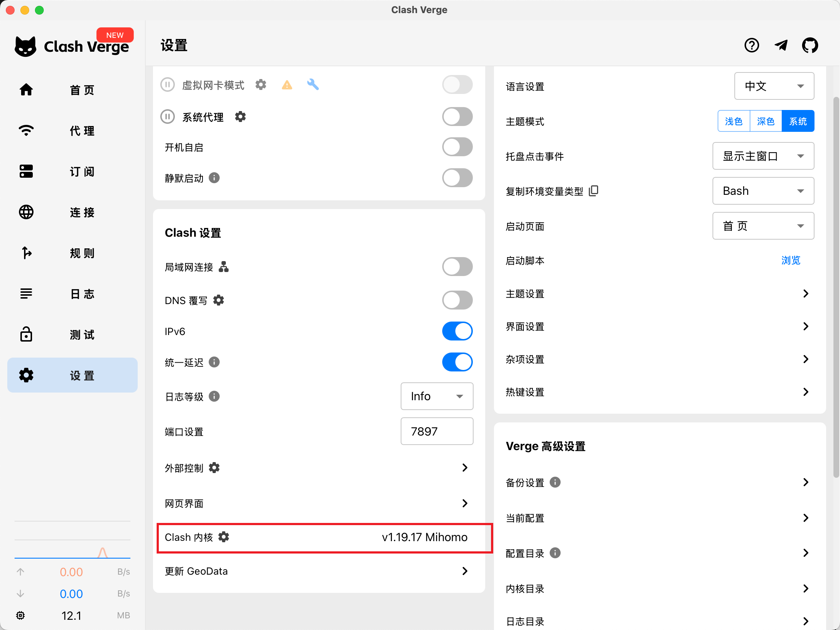Screen dimensions: 840x630
Task: Expand the 界面设置 row chevron
Action: tap(806, 326)
